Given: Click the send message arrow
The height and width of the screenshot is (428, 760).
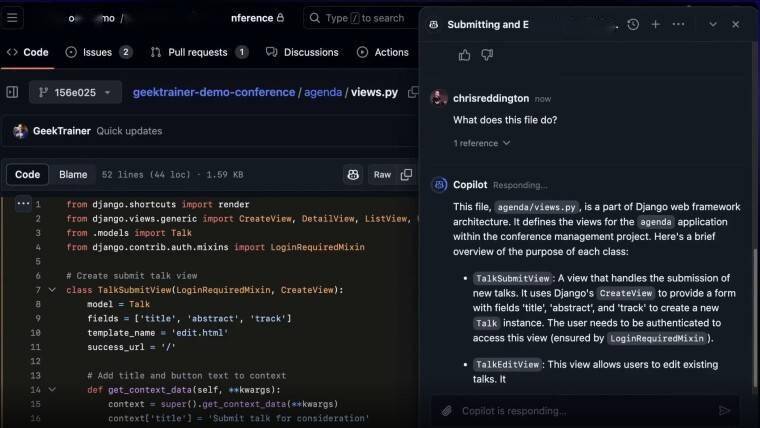Looking at the screenshot, I should (x=724, y=411).
